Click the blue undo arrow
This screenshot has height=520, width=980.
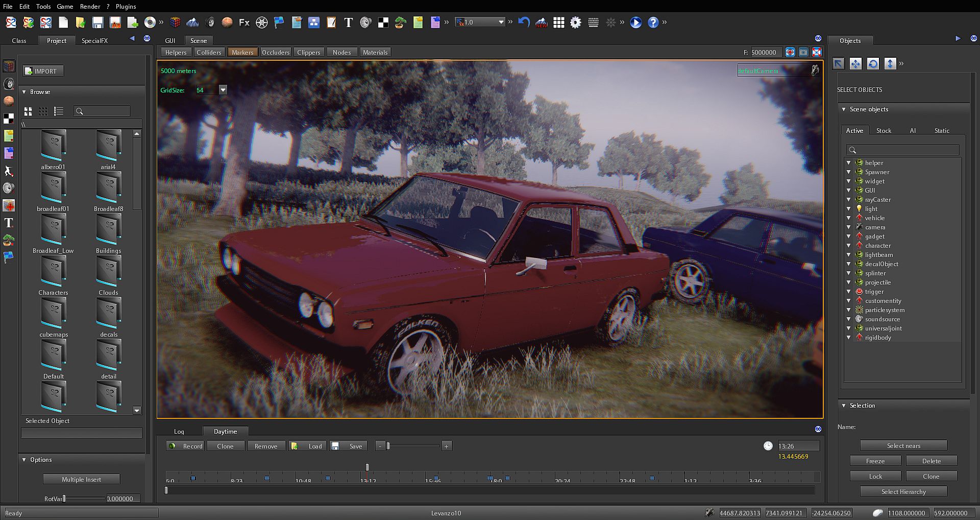tap(524, 22)
